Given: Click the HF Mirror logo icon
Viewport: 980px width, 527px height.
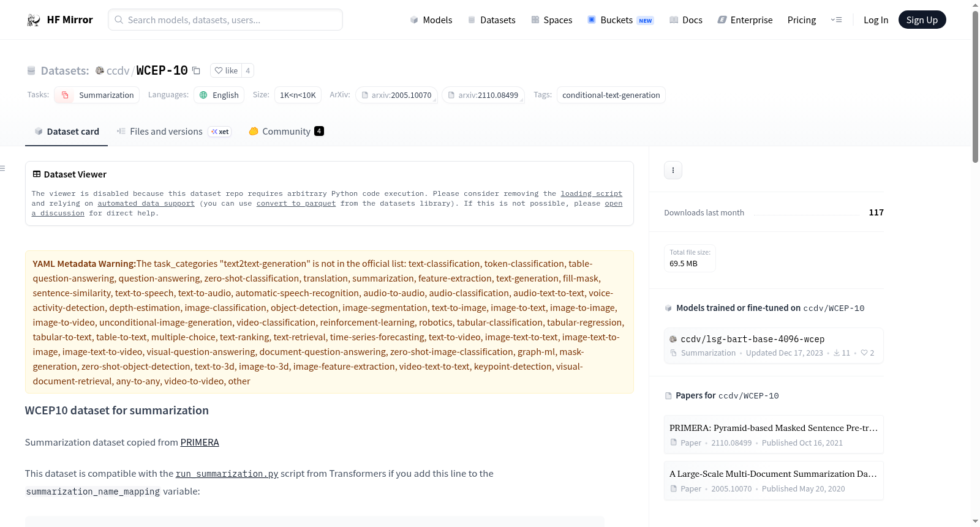Looking at the screenshot, I should pyautogui.click(x=34, y=20).
